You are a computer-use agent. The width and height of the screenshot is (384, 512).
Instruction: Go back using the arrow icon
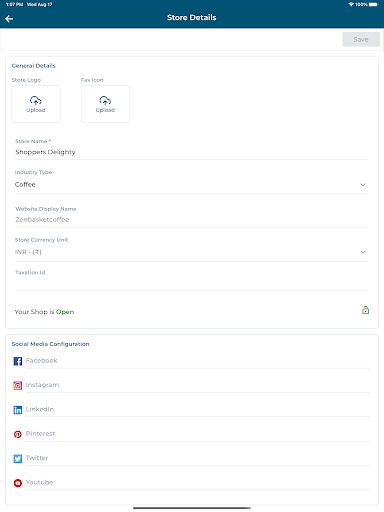pyautogui.click(x=9, y=19)
